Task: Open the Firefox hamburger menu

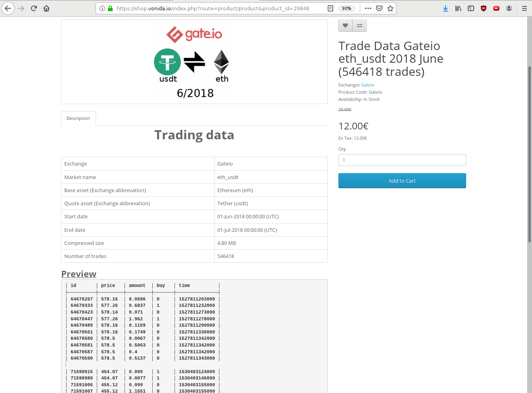Action: click(524, 8)
